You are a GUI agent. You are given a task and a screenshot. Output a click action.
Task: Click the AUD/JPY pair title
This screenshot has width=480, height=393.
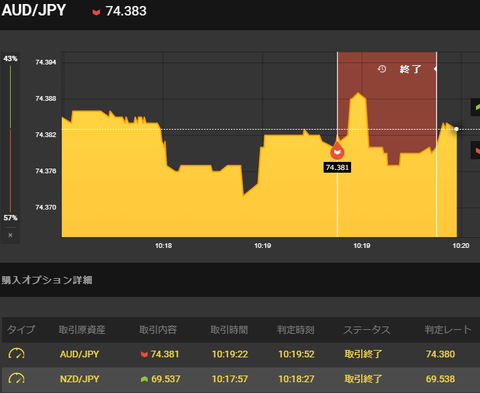coord(34,10)
